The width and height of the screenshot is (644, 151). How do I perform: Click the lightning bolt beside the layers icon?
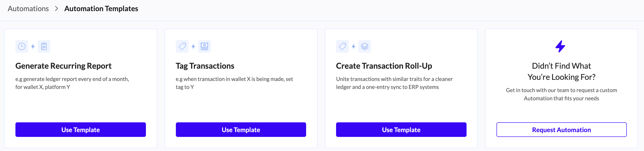[354, 46]
